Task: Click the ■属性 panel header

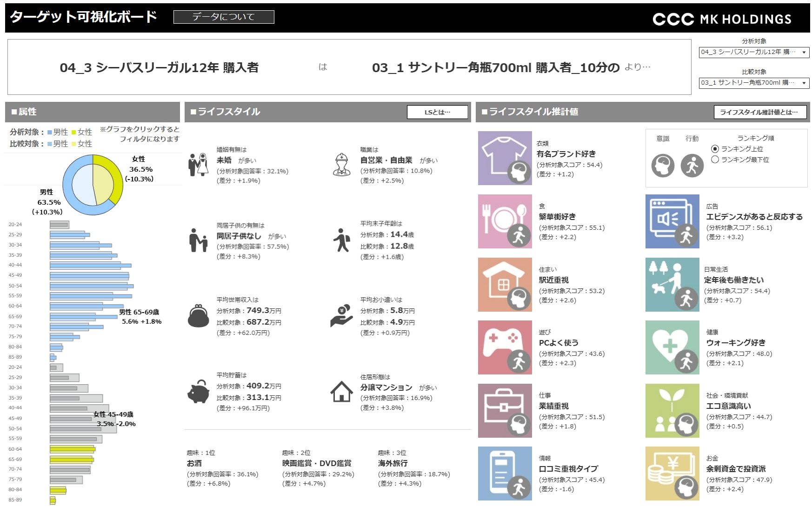Action: (93, 112)
